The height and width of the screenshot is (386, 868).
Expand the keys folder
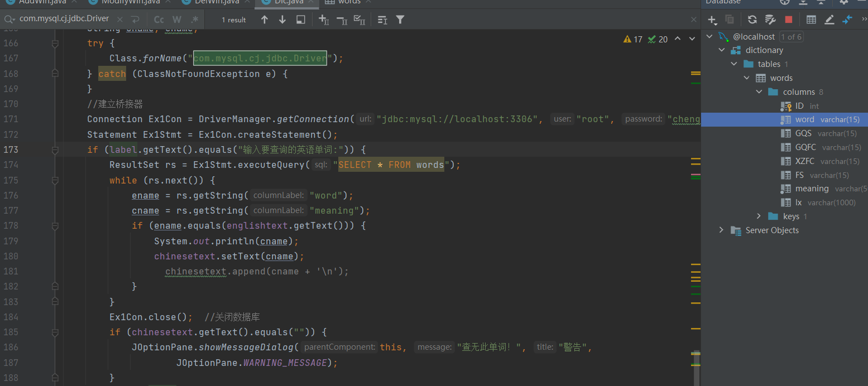tap(759, 216)
